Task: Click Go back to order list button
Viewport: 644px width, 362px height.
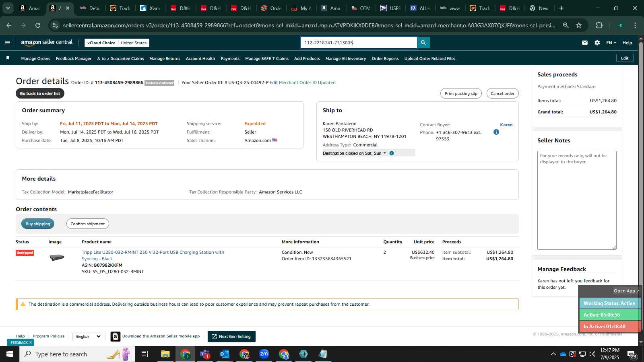Action: point(40,93)
